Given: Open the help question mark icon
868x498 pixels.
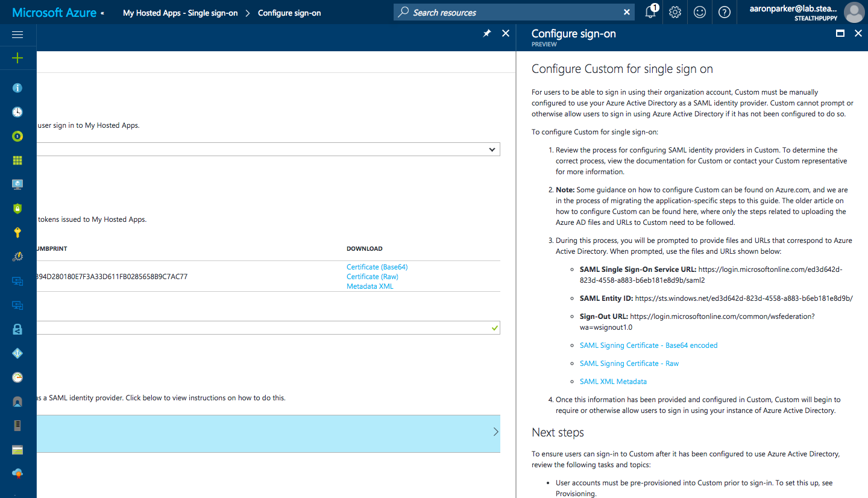Looking at the screenshot, I should pos(725,12).
